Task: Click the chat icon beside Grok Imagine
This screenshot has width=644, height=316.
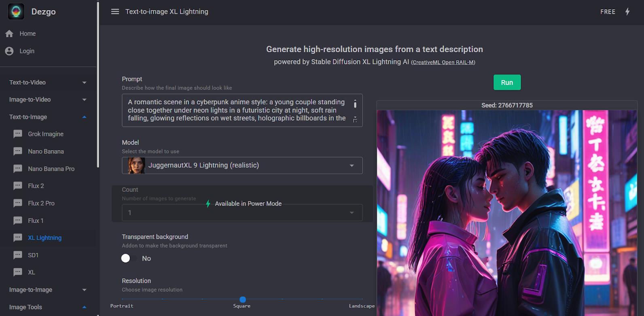Action: [x=18, y=134]
